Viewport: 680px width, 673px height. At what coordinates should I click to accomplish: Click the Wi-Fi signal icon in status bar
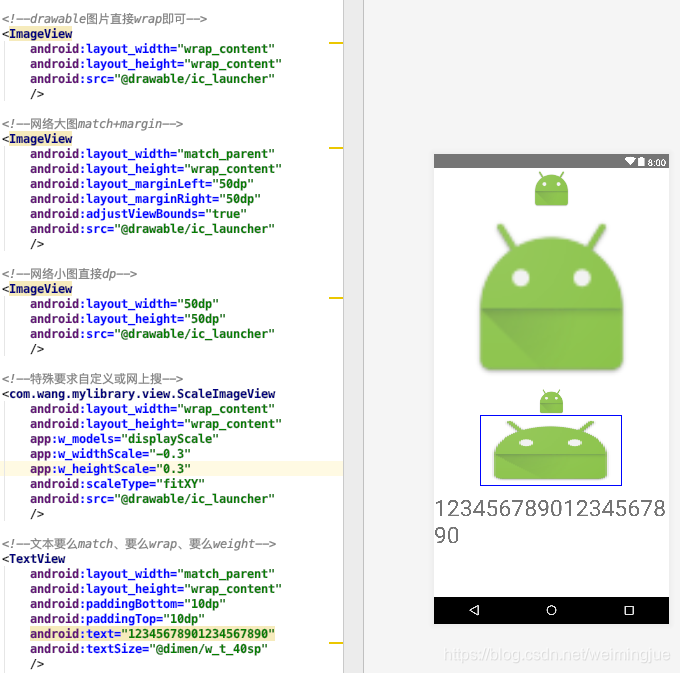pos(630,162)
